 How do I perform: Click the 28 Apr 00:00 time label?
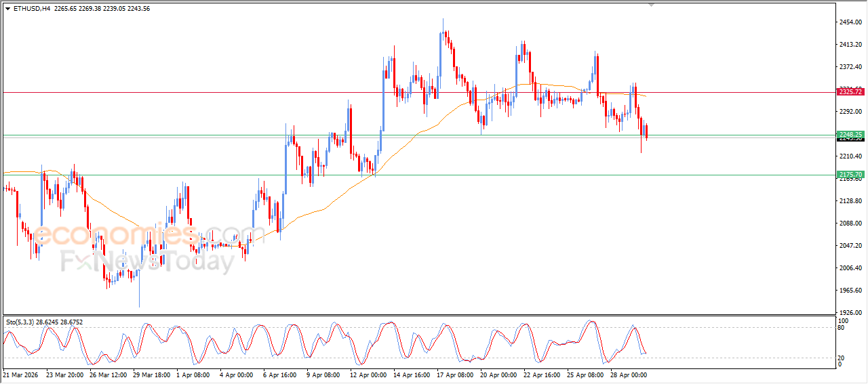(x=628, y=374)
